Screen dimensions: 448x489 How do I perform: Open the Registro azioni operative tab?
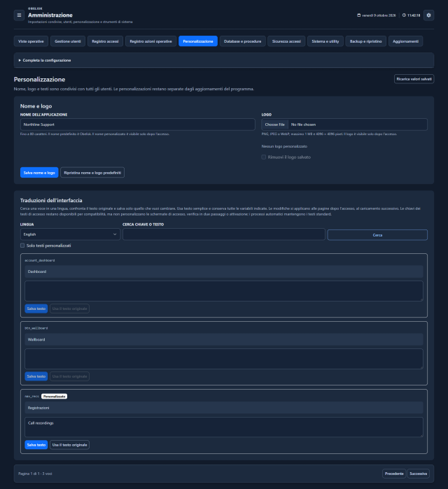pyautogui.click(x=150, y=41)
